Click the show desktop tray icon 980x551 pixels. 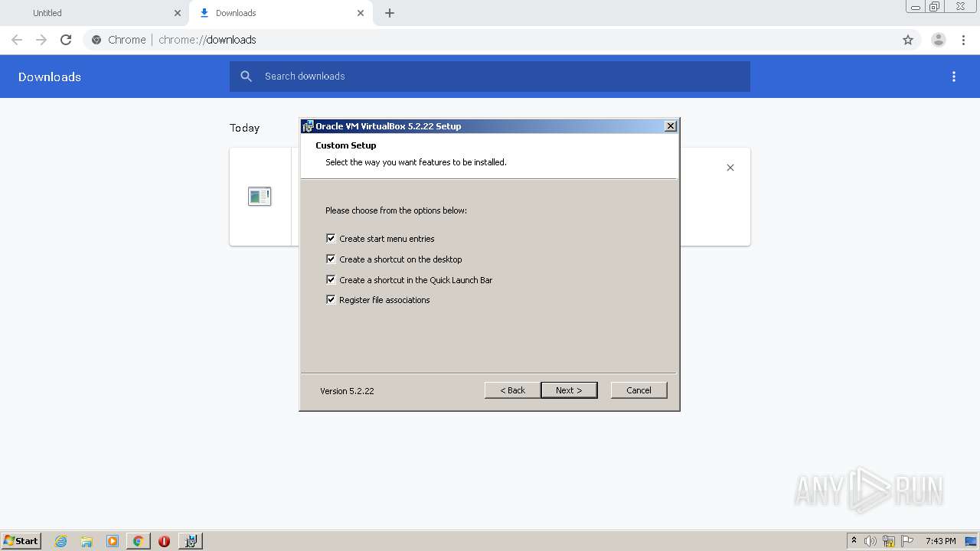click(x=971, y=541)
